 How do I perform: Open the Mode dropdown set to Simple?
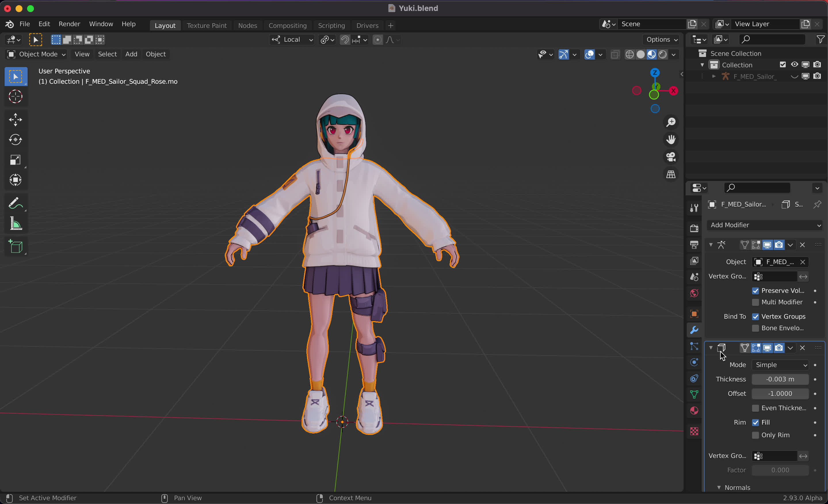[x=780, y=365]
